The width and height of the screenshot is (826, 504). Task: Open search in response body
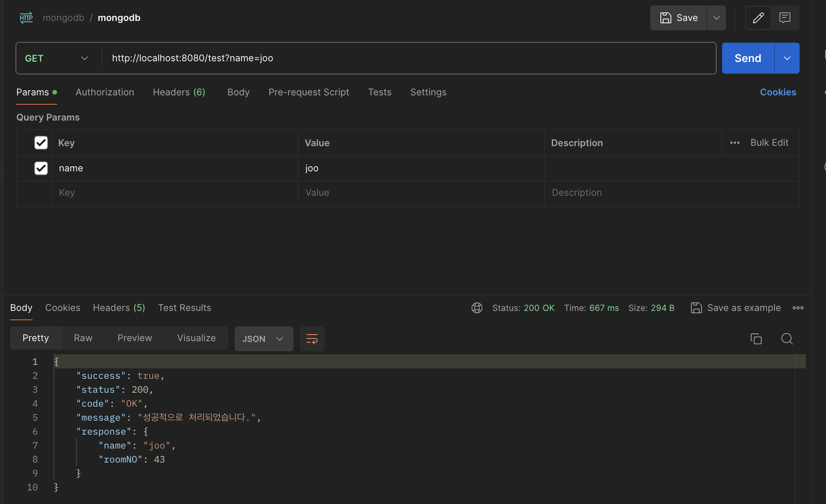click(x=787, y=339)
